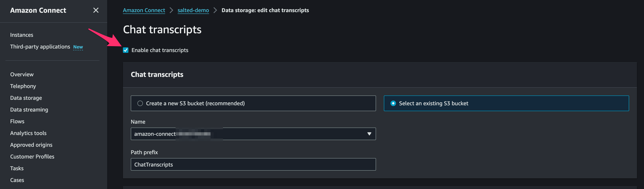This screenshot has height=189, width=644.
Task: Click the Amazon Connect sidebar title
Action: click(x=38, y=10)
